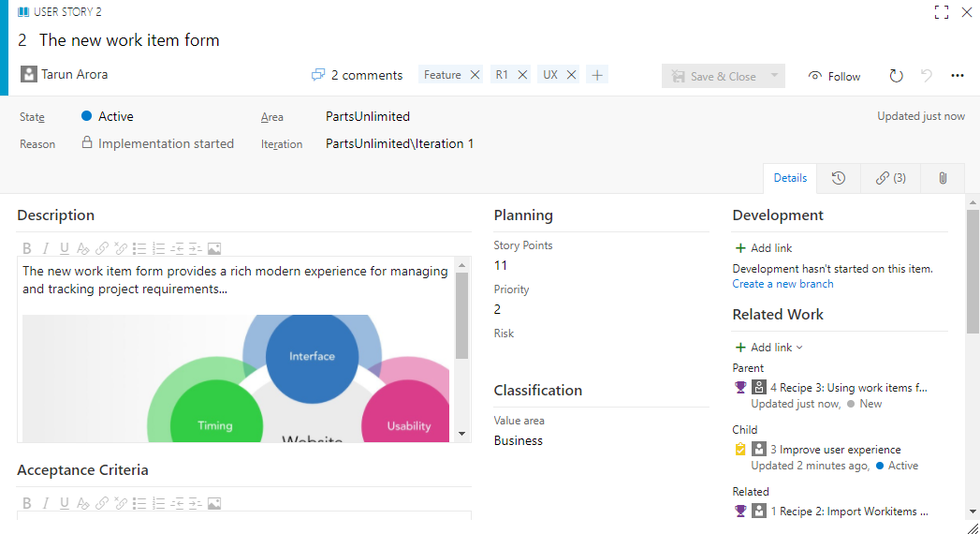Click the form's main vertical scrollbar thumb
Screen dimensions: 980x534
point(973,272)
